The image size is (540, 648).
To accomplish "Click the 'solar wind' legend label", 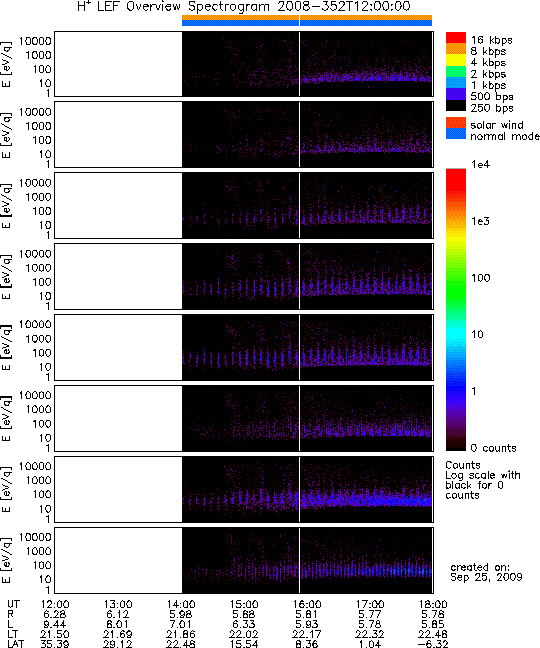I will pos(497,125).
